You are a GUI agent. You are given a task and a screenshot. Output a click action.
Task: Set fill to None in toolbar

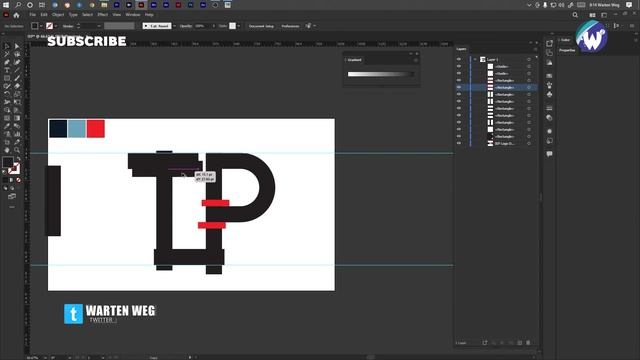pos(18,180)
